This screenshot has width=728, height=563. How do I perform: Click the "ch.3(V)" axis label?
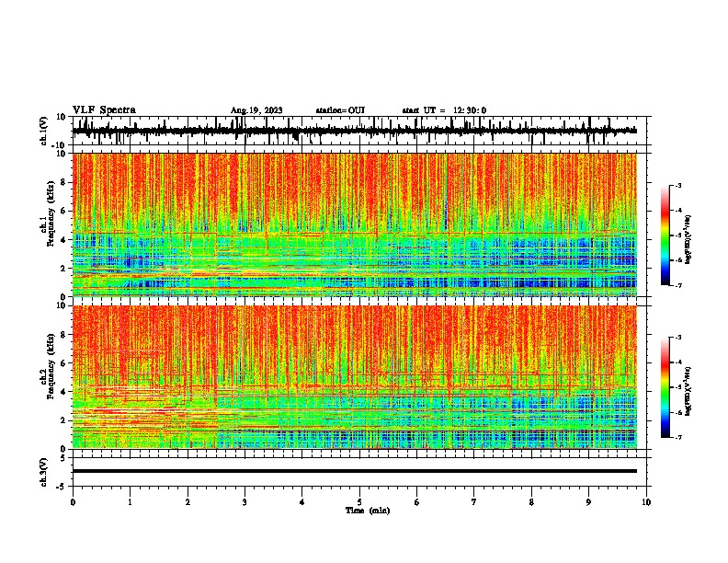(x=44, y=473)
